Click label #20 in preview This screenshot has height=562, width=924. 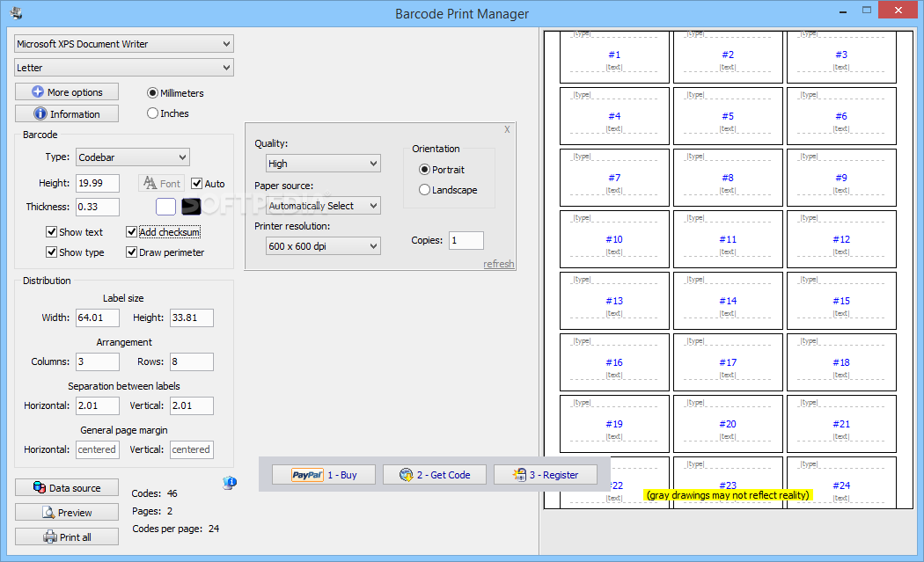(x=728, y=424)
